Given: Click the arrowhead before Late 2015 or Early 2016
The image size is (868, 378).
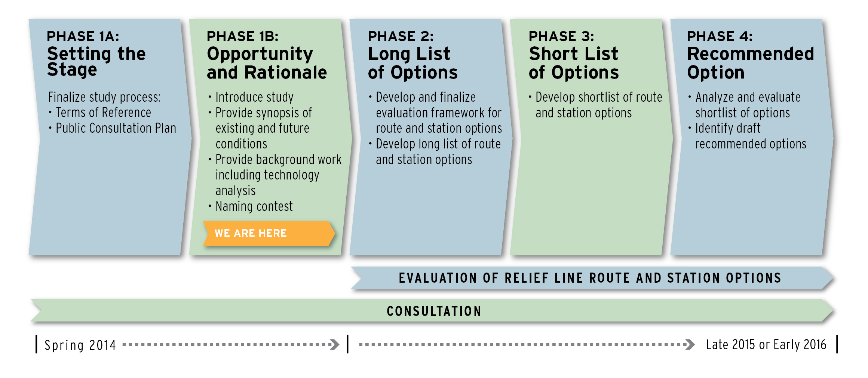Looking at the screenshot, I should point(690,344).
